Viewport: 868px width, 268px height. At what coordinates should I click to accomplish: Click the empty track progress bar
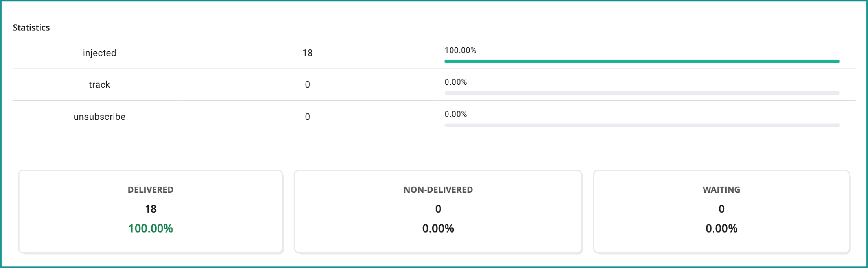pyautogui.click(x=642, y=93)
